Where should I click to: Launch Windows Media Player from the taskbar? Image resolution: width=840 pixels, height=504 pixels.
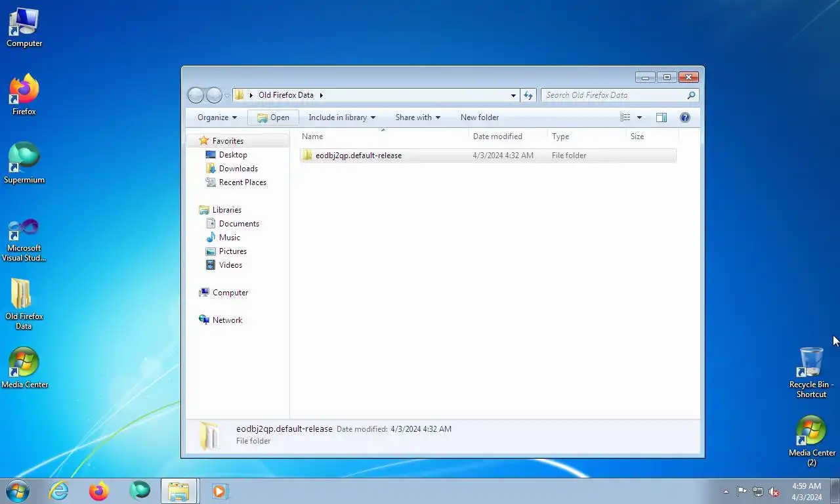point(219,491)
